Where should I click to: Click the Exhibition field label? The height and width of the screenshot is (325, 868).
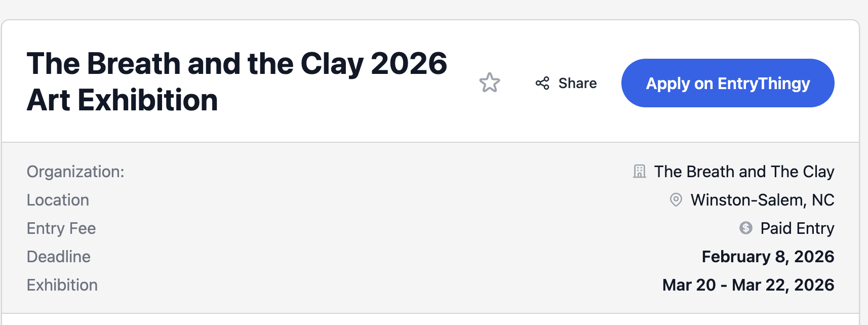[x=62, y=285]
